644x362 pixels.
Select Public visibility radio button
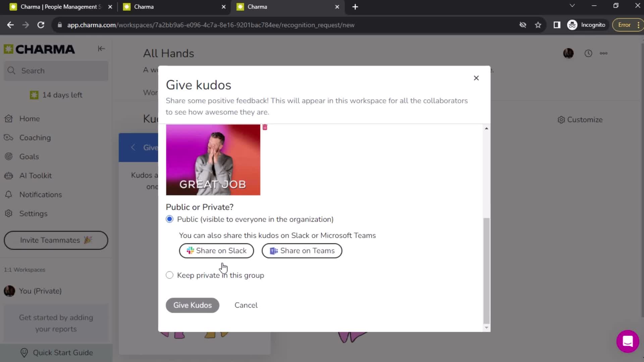pos(169,219)
